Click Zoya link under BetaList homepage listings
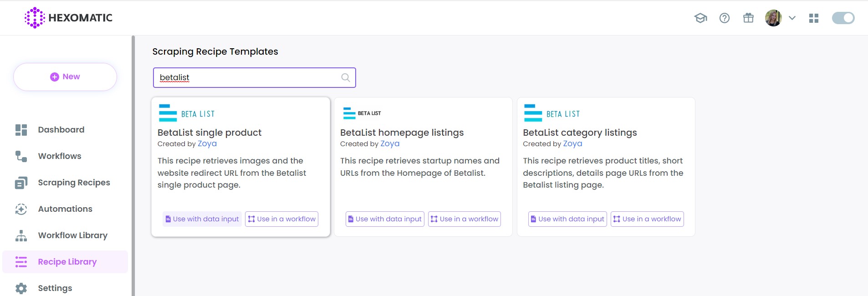The height and width of the screenshot is (296, 868). tap(389, 143)
